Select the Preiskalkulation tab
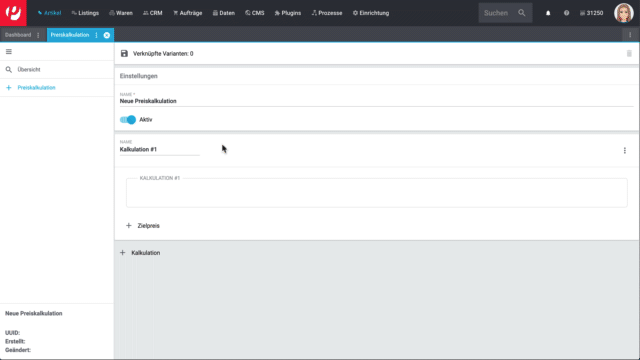The width and height of the screenshot is (640, 360). 70,35
